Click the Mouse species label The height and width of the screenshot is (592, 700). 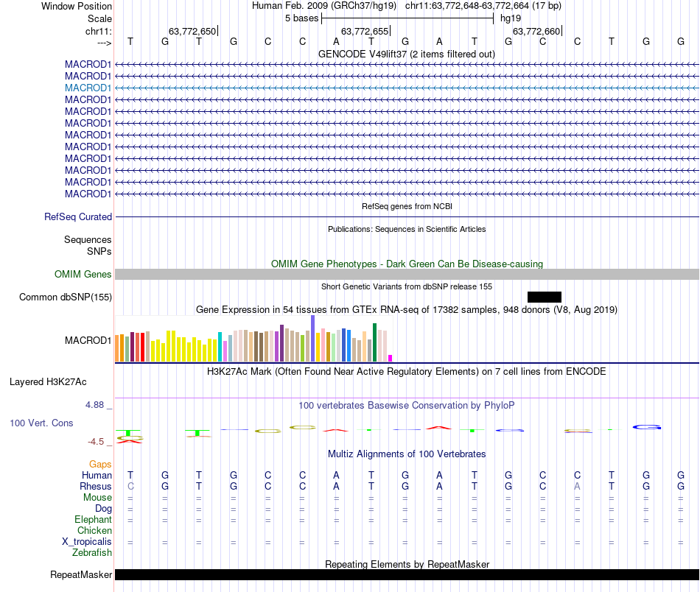[97, 498]
